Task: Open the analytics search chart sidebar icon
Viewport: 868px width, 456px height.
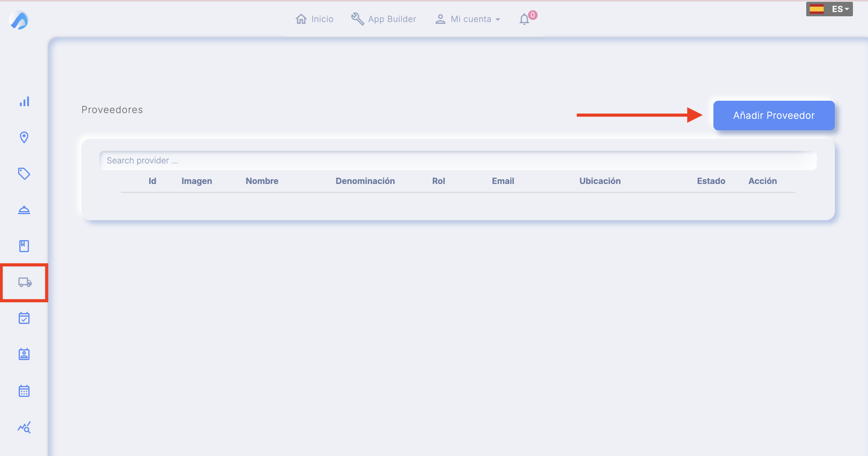Action: point(24,427)
